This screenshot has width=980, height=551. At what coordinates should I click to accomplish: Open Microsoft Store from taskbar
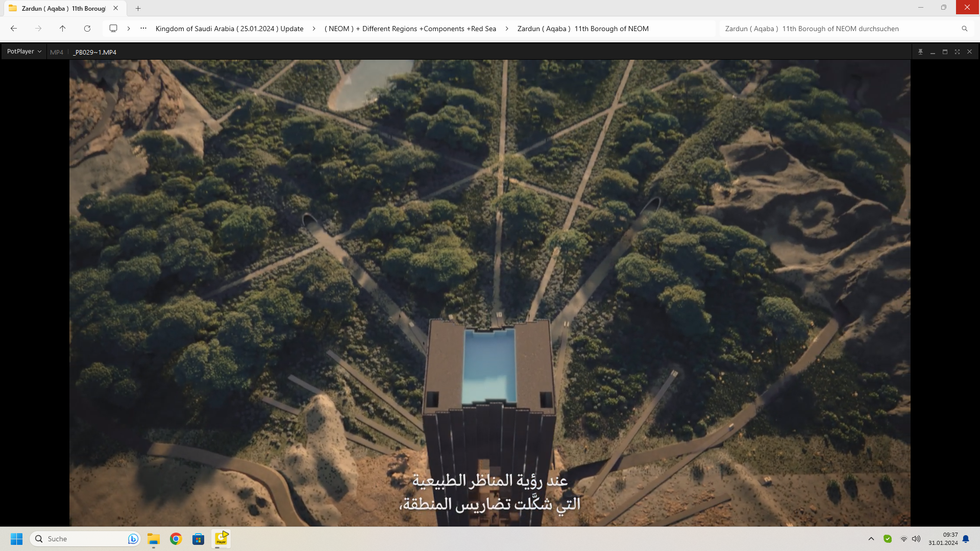tap(199, 539)
